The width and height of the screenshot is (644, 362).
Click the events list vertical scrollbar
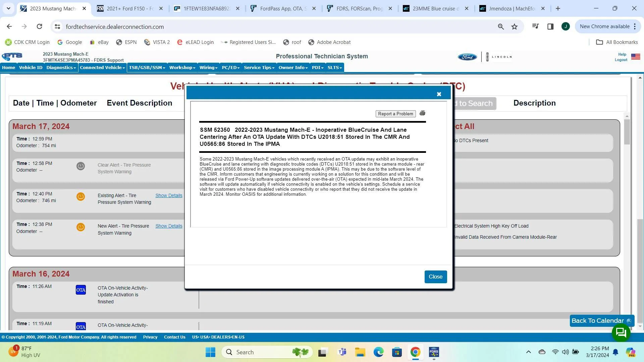pyautogui.click(x=627, y=132)
